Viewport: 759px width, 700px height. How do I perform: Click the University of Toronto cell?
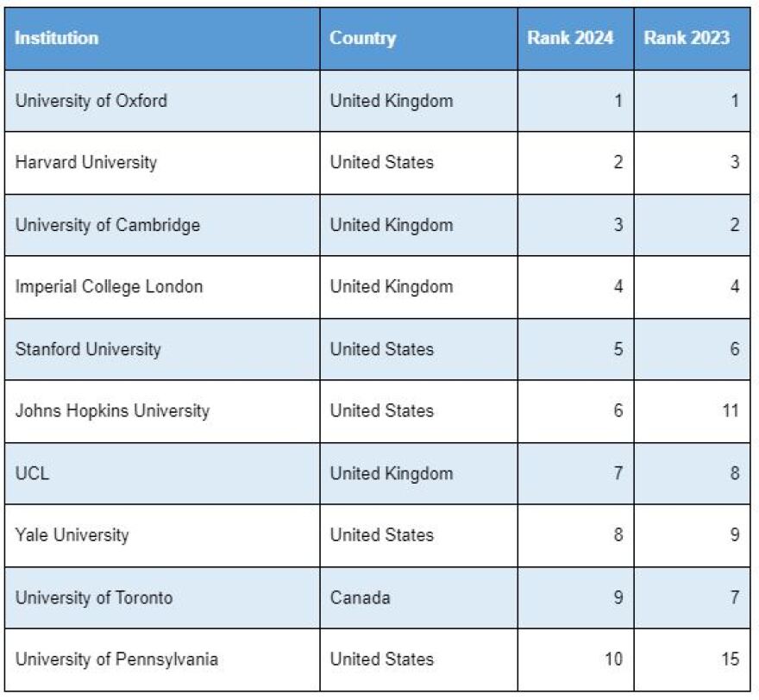point(94,597)
